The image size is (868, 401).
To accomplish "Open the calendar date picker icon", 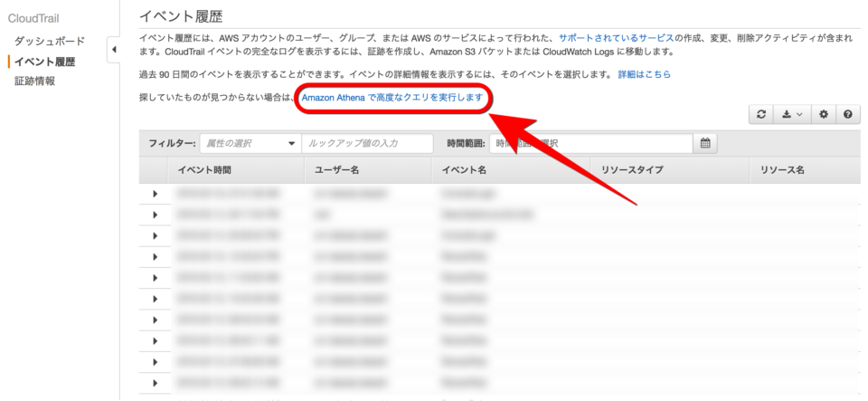I will pyautogui.click(x=705, y=143).
